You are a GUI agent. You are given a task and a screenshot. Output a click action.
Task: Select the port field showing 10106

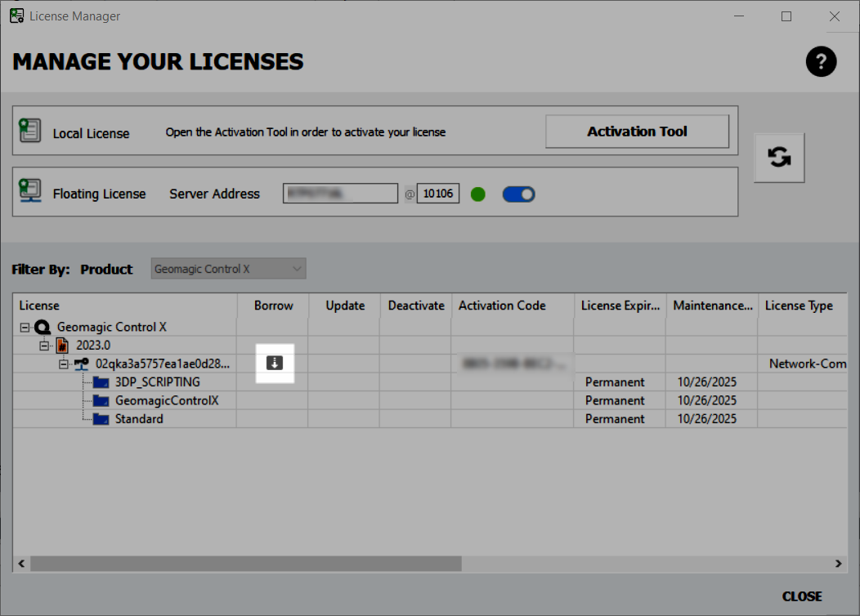click(437, 193)
